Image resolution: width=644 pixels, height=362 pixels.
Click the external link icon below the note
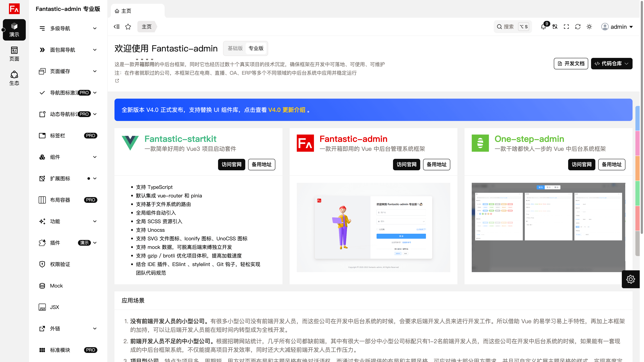[x=117, y=81]
